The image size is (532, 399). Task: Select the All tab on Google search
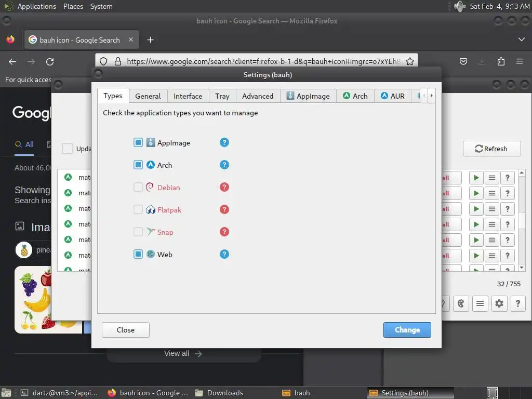24,144
